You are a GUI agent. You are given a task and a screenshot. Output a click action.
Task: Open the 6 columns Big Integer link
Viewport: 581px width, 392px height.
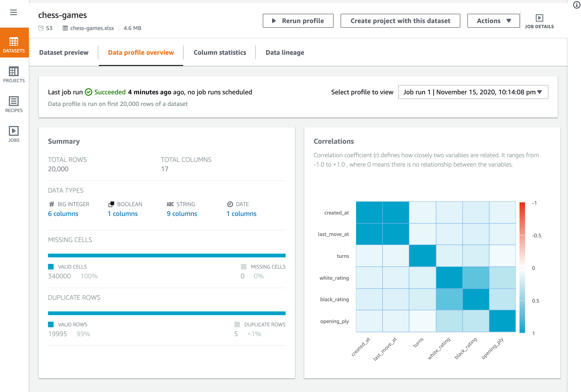(63, 214)
